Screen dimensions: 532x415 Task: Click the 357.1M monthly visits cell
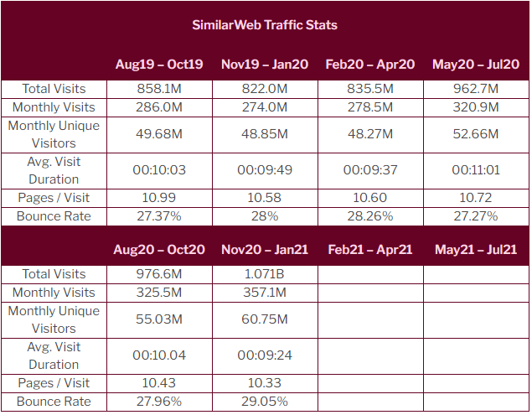265,293
